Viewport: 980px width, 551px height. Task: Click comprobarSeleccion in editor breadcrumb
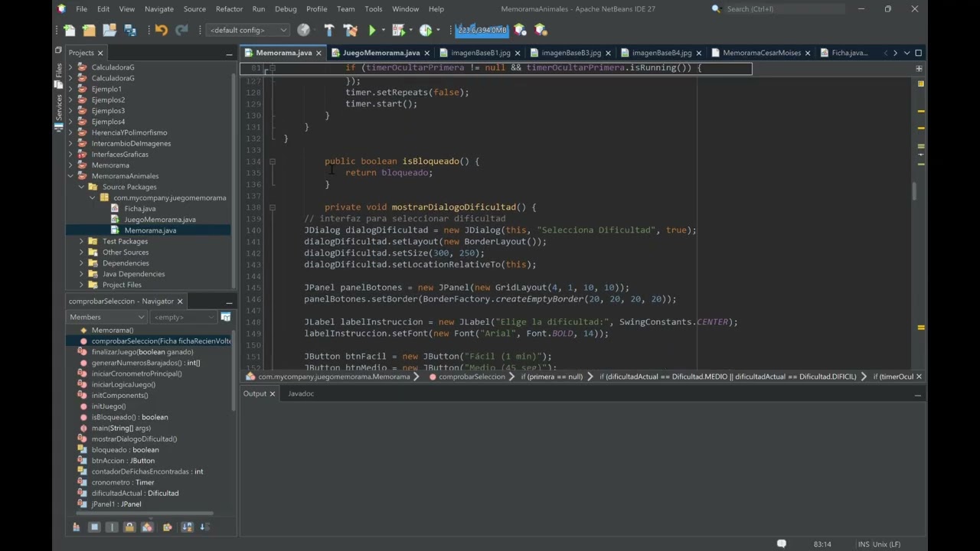pyautogui.click(x=472, y=377)
